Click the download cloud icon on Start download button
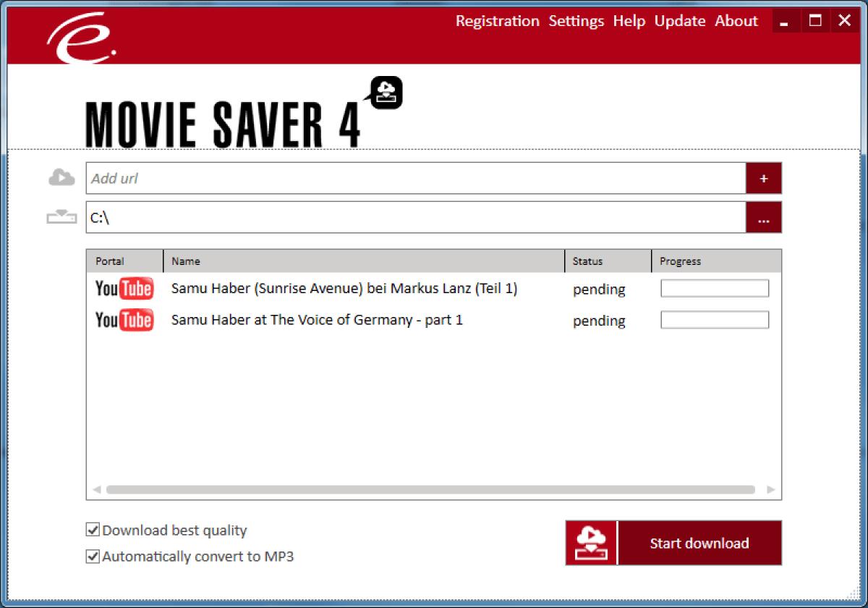Viewport: 868px width, 608px height. (591, 542)
